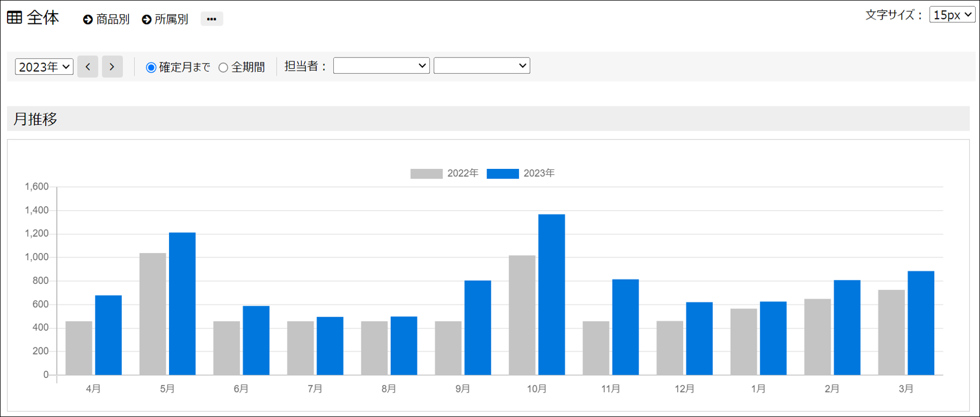The width and height of the screenshot is (980, 417).
Task: Toggle 2023年 series in chart legend
Action: (520, 173)
